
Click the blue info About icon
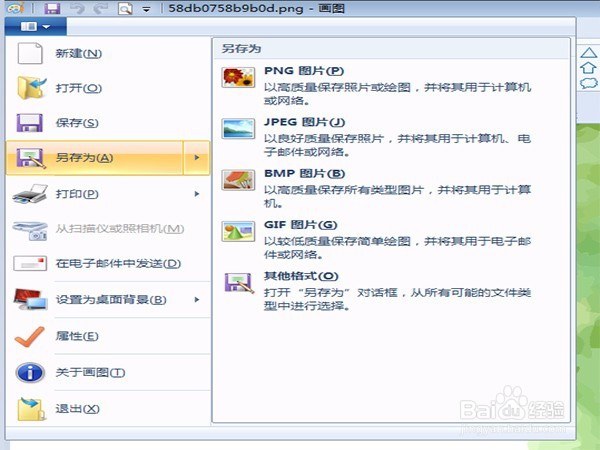[30, 373]
